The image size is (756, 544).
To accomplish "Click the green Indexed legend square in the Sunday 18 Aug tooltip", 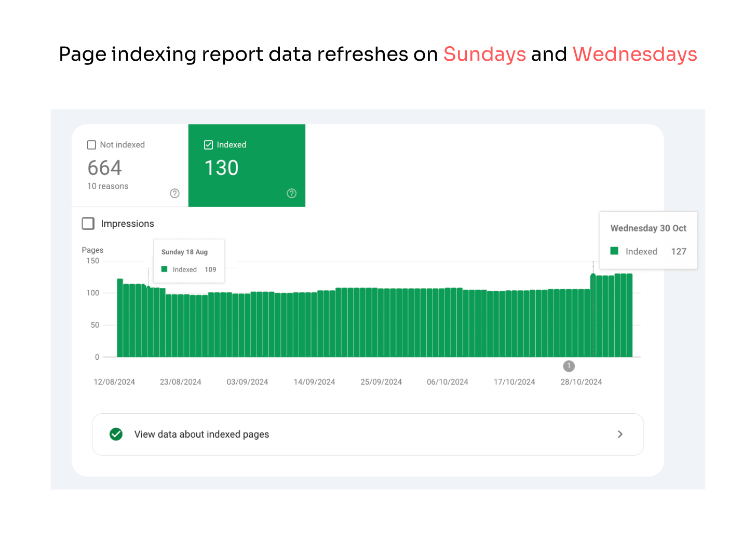I will [x=165, y=269].
